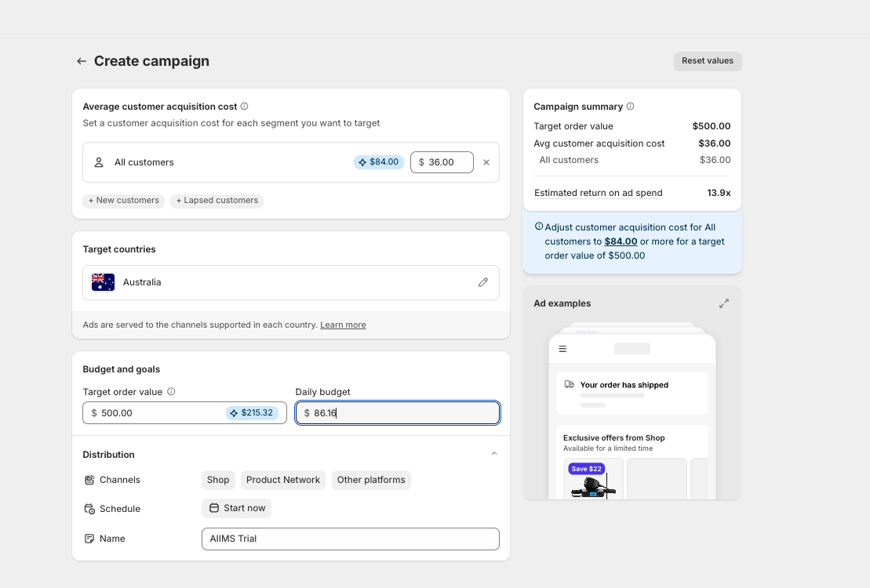This screenshot has width=870, height=588.
Task: Click the All customers person icon
Action: 99,162
